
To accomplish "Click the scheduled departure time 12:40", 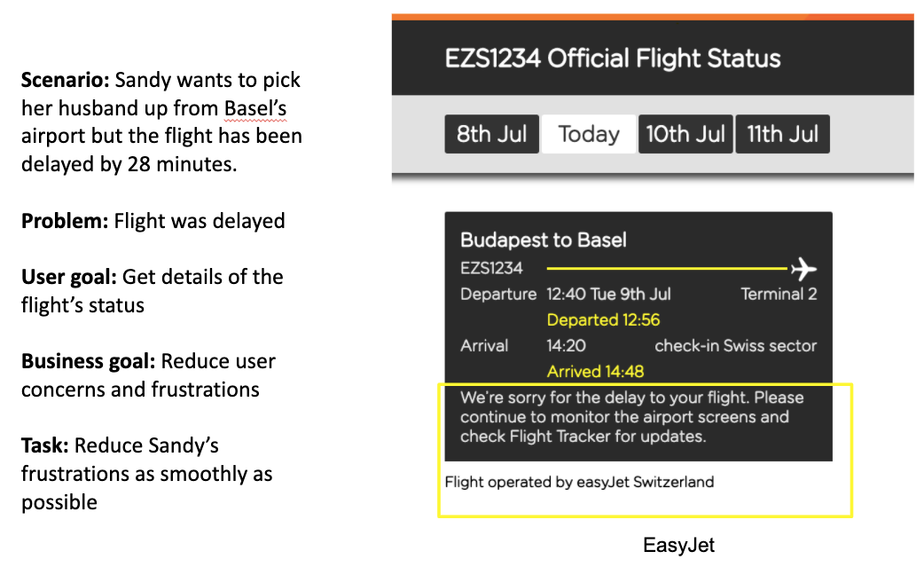I will click(x=567, y=294).
